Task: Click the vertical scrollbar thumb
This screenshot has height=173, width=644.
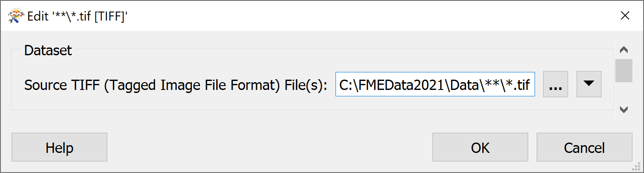Action: (x=624, y=71)
